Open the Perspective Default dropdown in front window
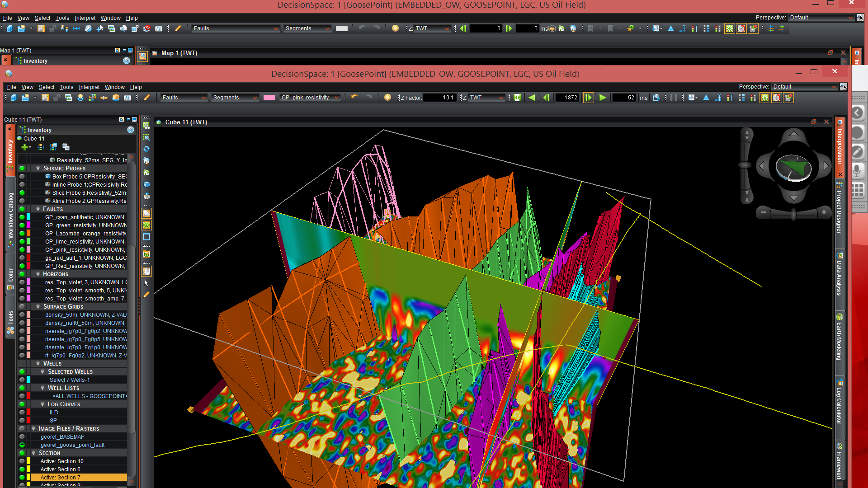The width and height of the screenshot is (868, 488). [804, 87]
